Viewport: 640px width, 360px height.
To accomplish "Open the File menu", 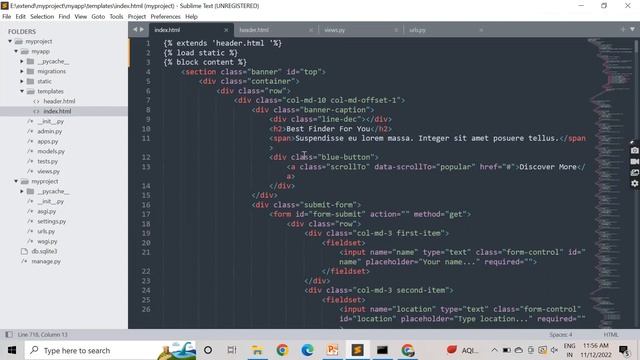I will (7, 17).
